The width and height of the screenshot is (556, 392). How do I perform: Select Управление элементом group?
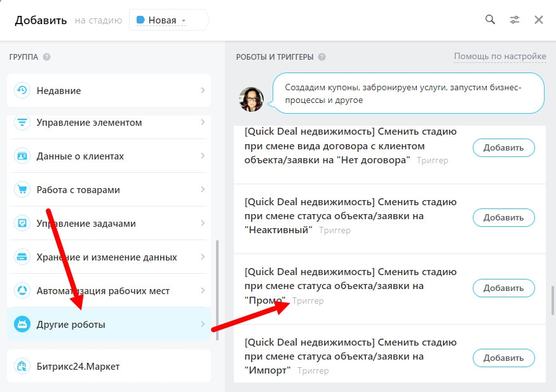coord(89,123)
